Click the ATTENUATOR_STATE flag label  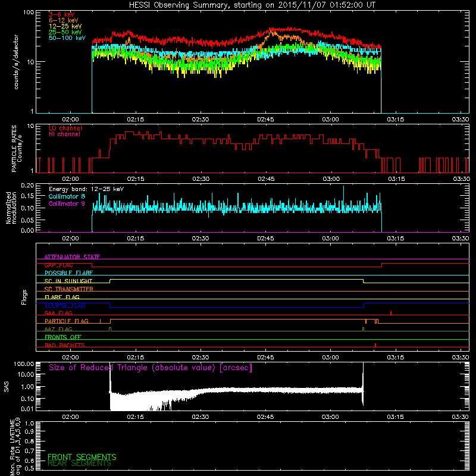point(72,257)
